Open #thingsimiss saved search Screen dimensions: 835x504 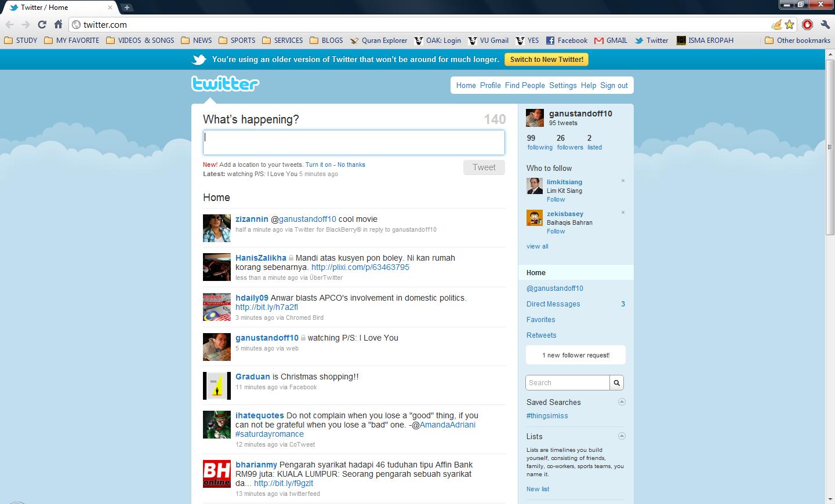(547, 416)
